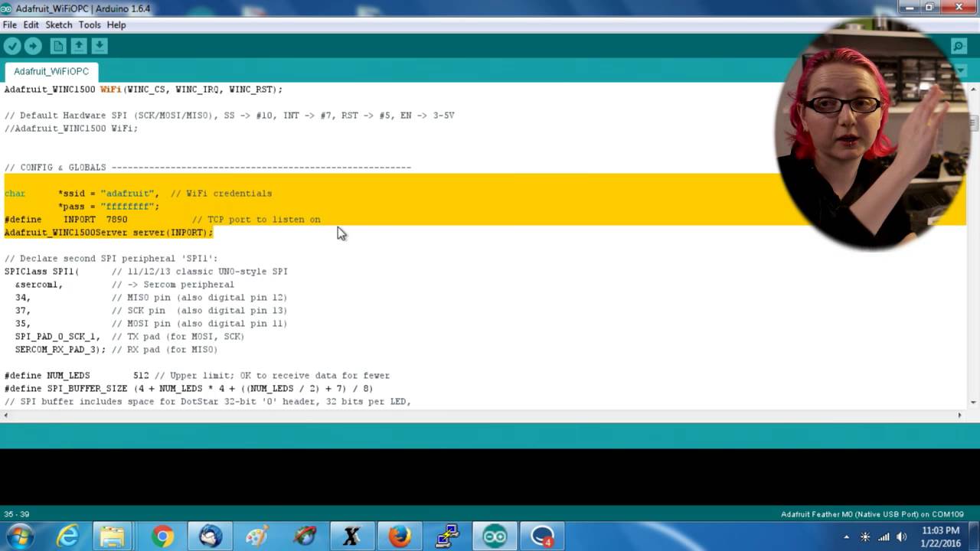The height and width of the screenshot is (551, 980).
Task: Open the File menu
Action: point(10,25)
